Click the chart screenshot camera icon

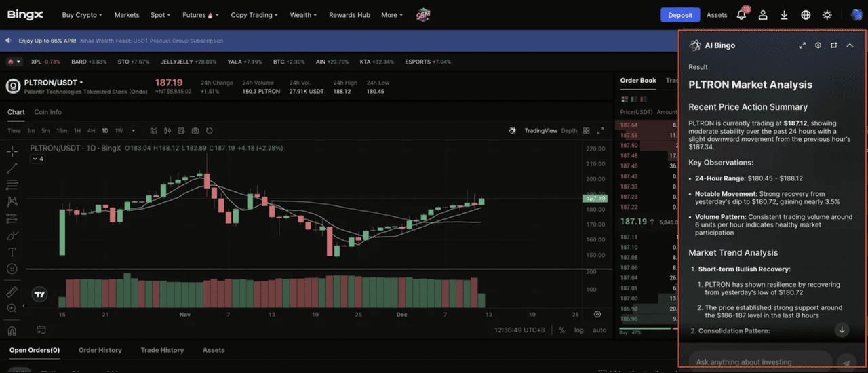pos(195,131)
